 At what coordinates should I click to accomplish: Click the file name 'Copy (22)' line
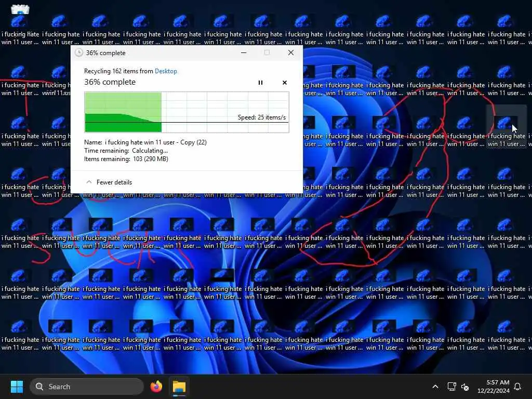(x=145, y=142)
